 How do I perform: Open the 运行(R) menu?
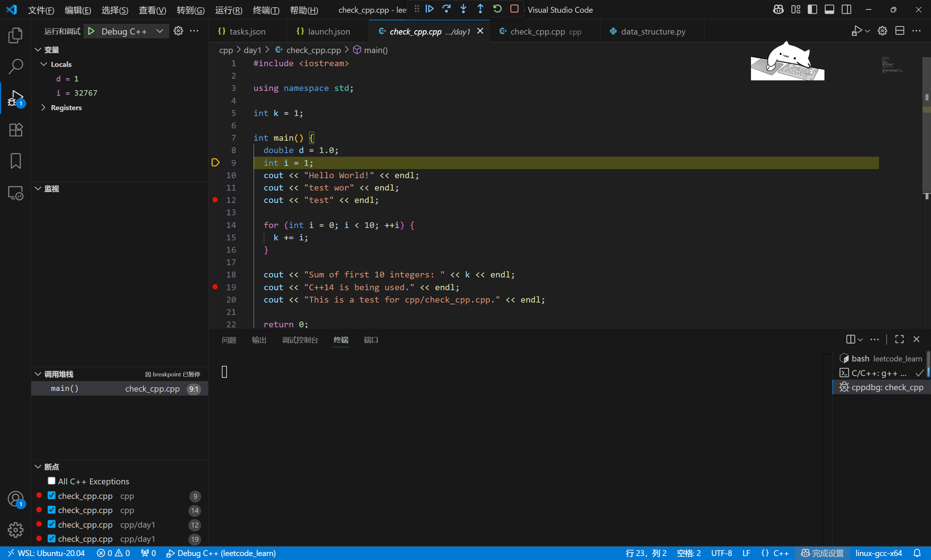228,10
